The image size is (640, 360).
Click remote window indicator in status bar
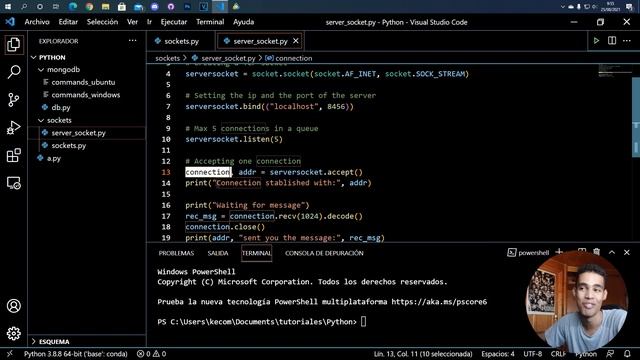click(10, 354)
